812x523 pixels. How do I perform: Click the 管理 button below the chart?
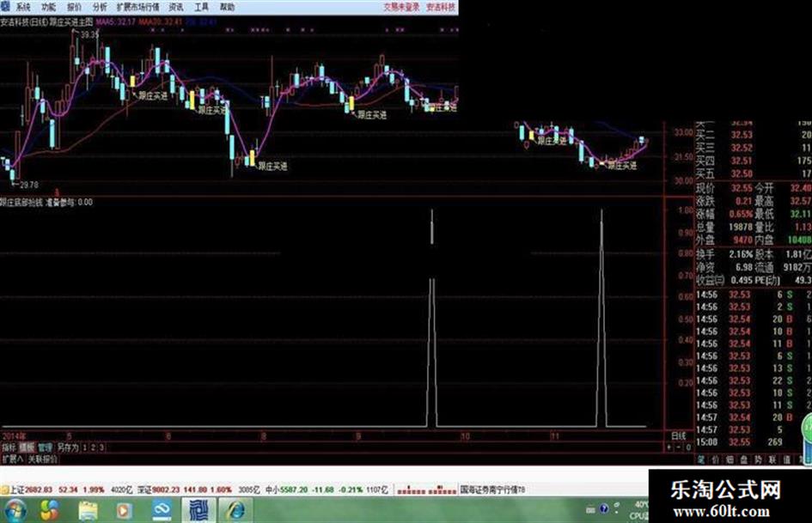pyautogui.click(x=45, y=447)
